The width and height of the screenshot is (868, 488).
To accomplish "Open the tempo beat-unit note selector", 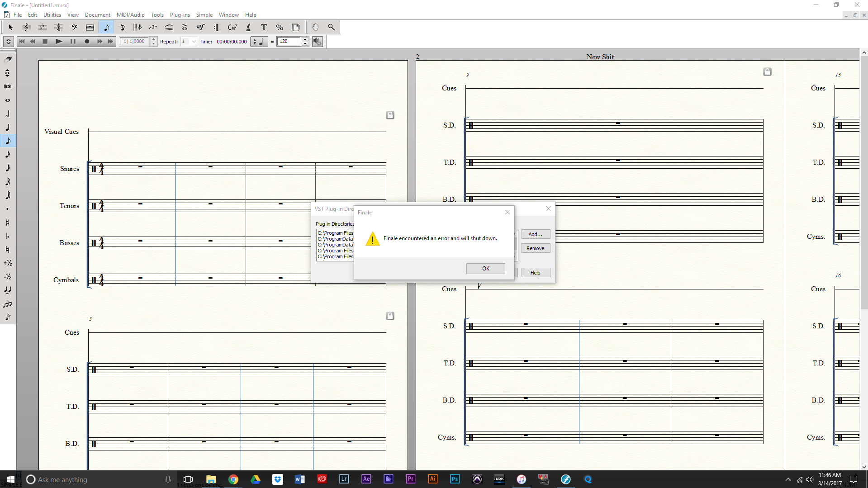I will pos(259,42).
